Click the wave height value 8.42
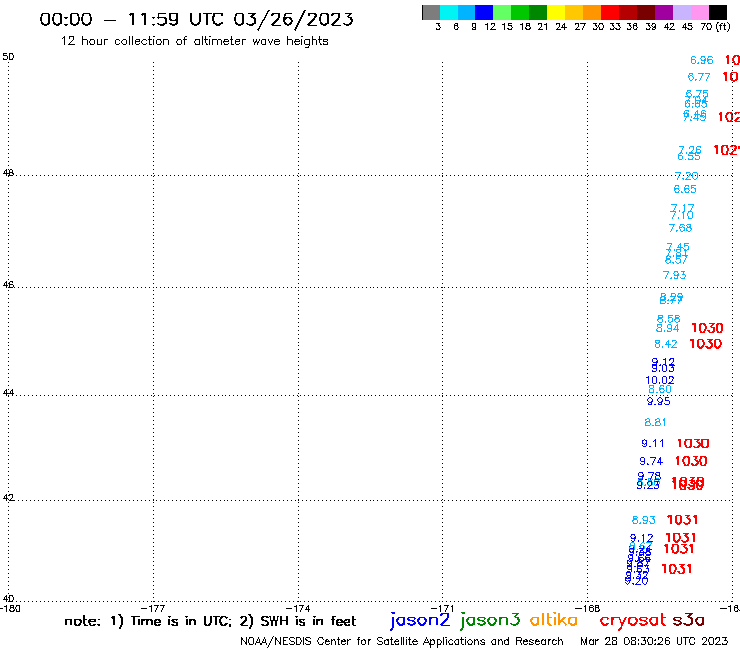Screen dimensions: 740x650 (x=666, y=344)
